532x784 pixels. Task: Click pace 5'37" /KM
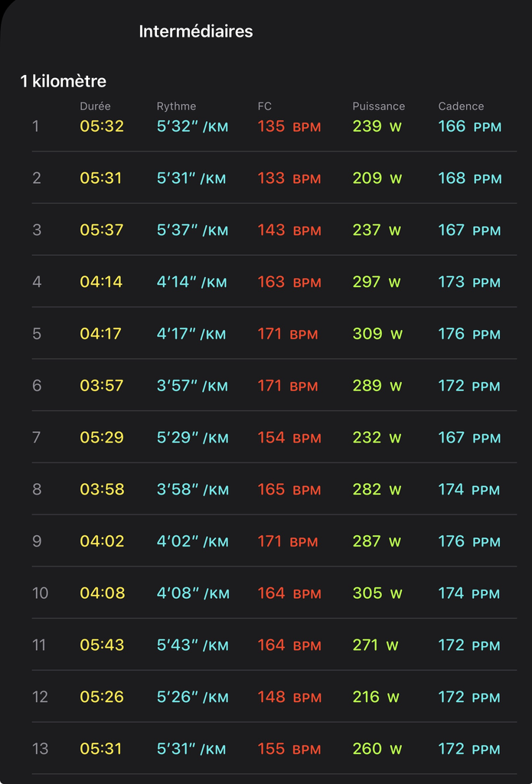click(x=192, y=230)
